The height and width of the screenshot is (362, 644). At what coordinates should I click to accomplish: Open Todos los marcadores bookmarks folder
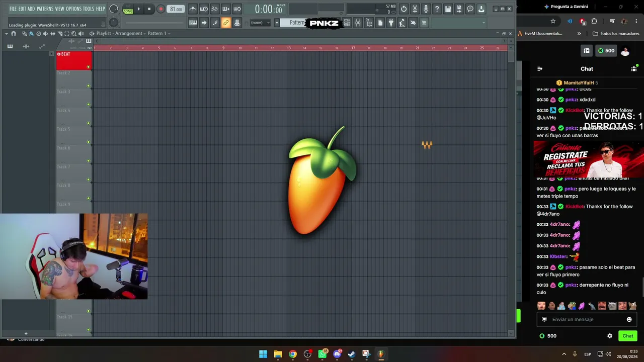pyautogui.click(x=616, y=34)
